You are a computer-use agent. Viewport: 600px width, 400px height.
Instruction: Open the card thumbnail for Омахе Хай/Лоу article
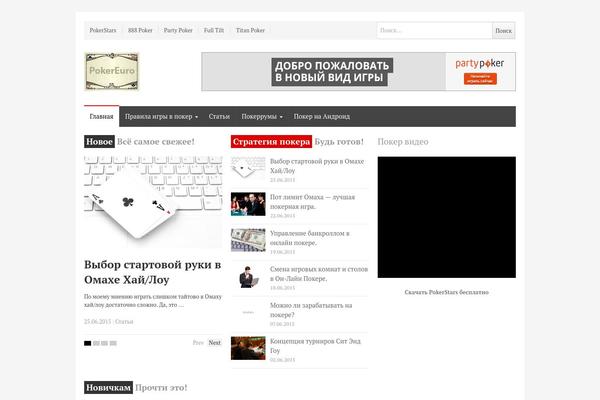pyautogui.click(x=248, y=168)
